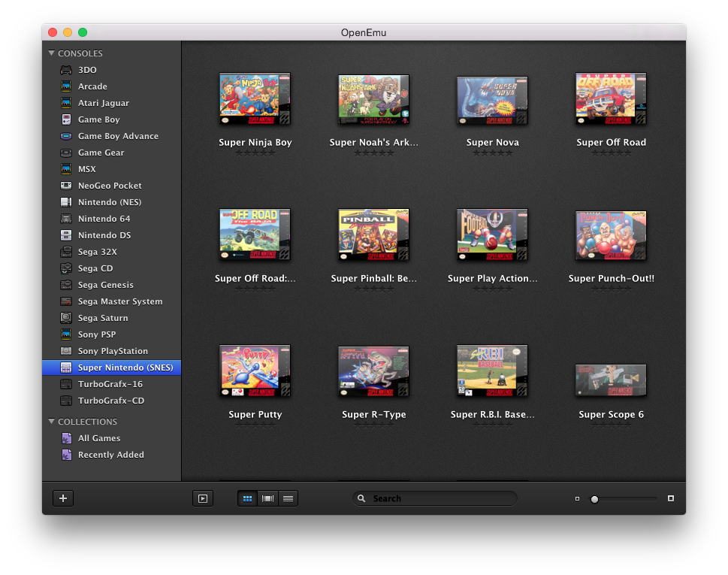
Task: Switch to grid view mode
Action: coord(247,498)
